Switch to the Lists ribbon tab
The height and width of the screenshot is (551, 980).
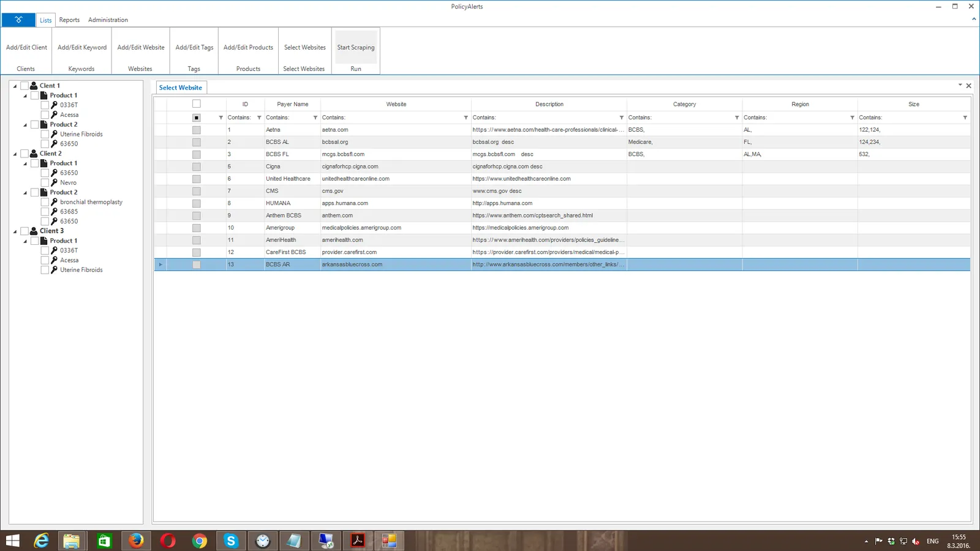pyautogui.click(x=46, y=20)
